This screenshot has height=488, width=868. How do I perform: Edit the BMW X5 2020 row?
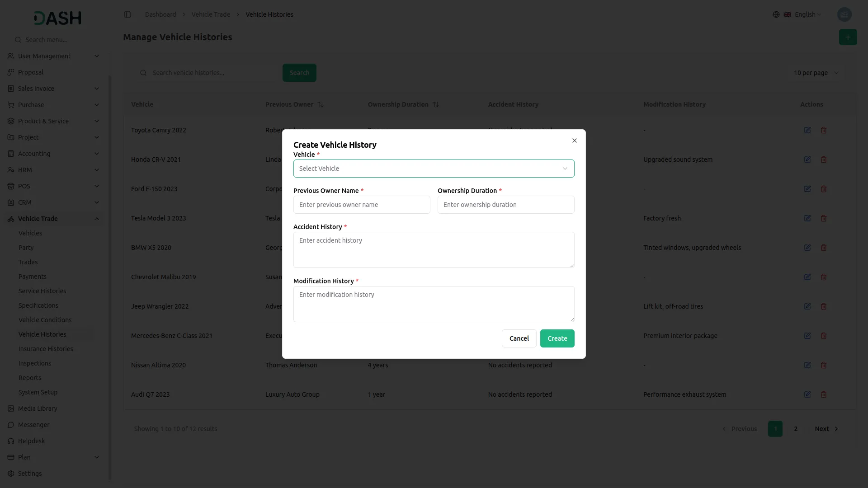[807, 248]
